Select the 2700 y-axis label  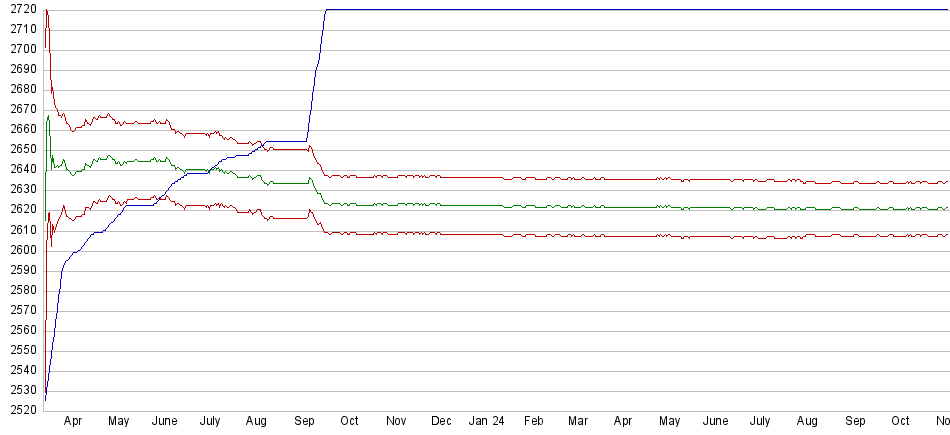(24, 49)
